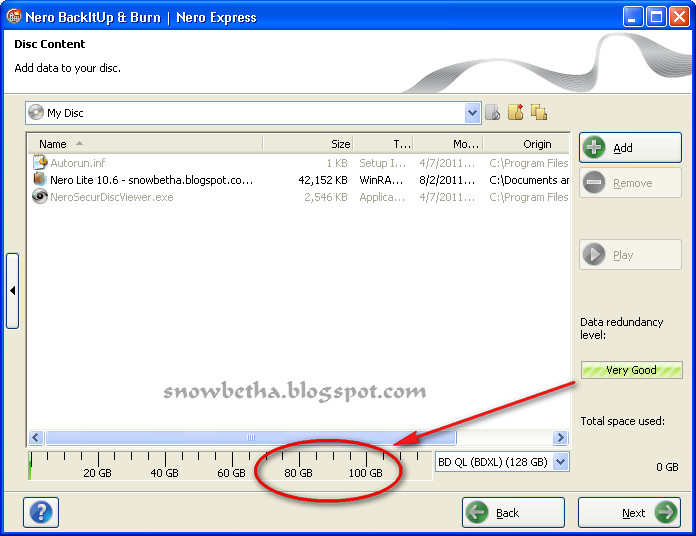This screenshot has height=536, width=696.
Task: Select the NeroSecurDiscViewer.exe row
Action: (x=300, y=197)
